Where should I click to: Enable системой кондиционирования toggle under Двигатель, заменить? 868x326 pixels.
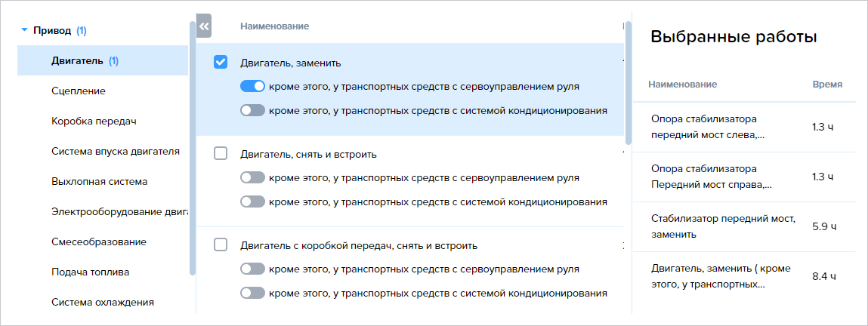click(x=252, y=110)
